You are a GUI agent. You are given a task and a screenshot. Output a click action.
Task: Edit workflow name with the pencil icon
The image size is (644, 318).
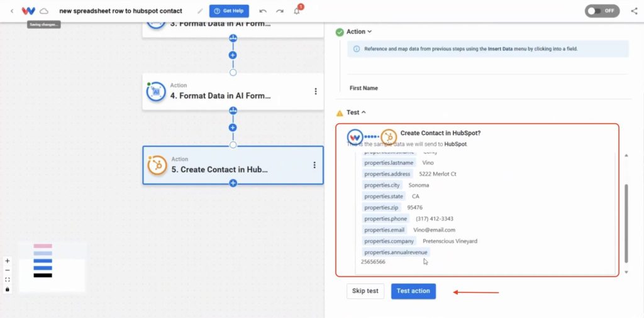(200, 11)
